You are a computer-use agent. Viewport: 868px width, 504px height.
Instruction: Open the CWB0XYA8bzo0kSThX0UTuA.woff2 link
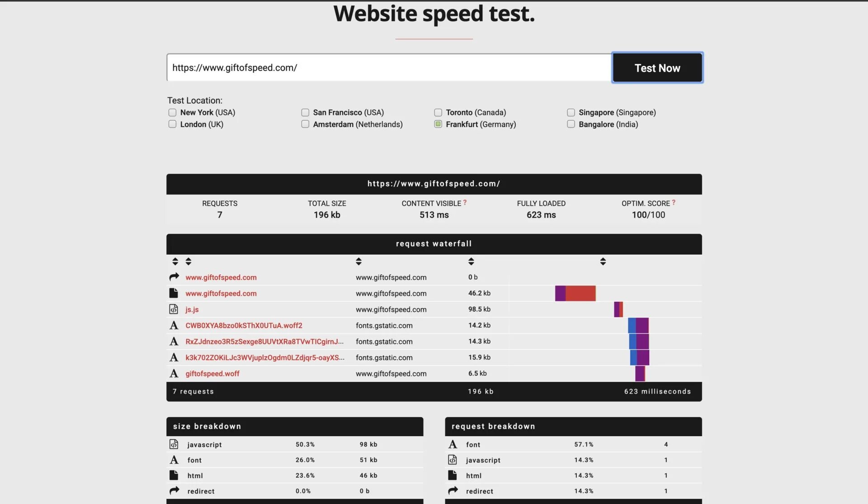(x=244, y=326)
